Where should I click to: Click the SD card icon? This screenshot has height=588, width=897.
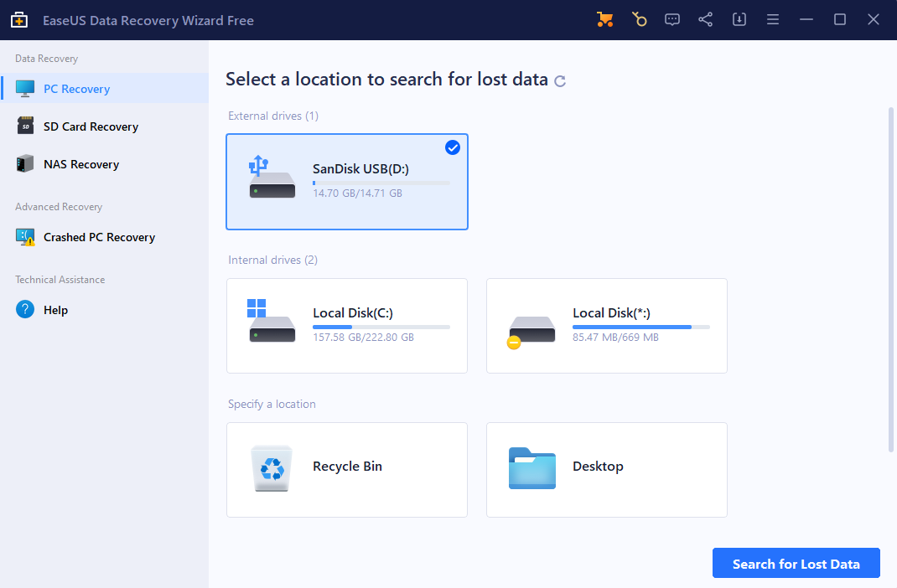(x=25, y=126)
